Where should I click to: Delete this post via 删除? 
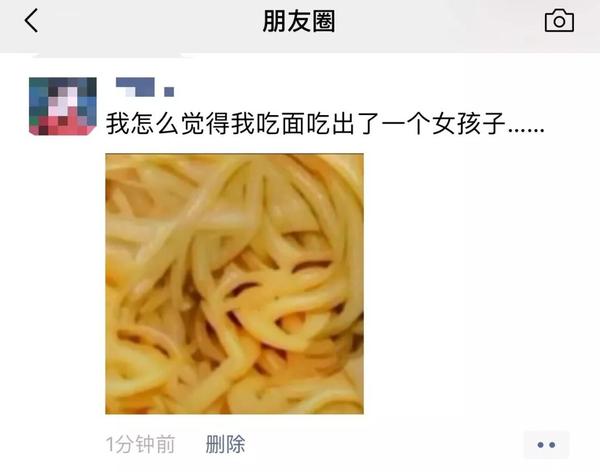225,444
